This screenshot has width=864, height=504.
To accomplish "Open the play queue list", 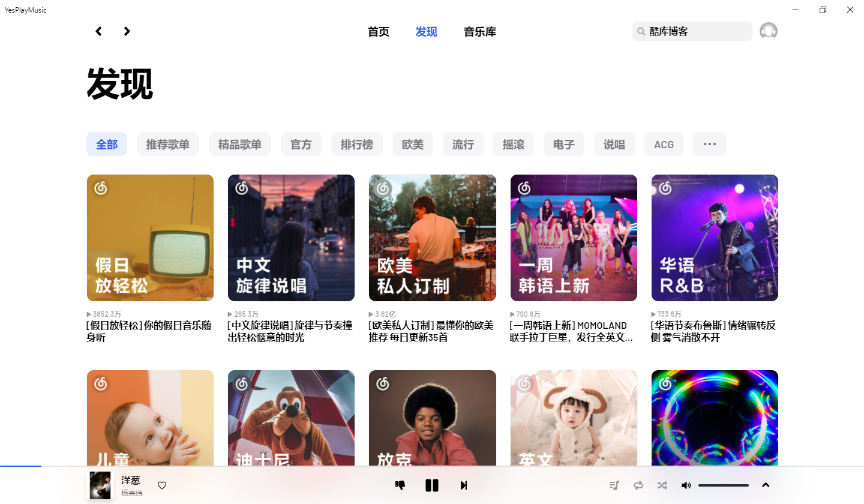I will [614, 485].
